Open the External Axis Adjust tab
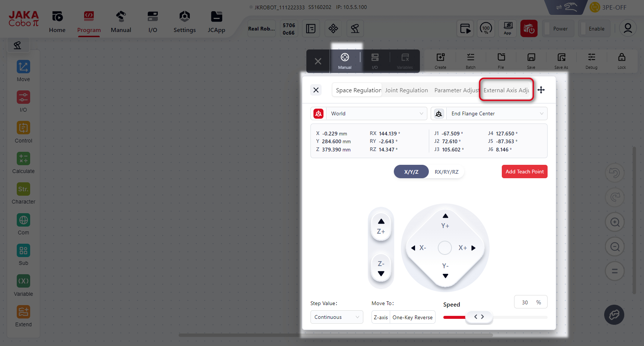The width and height of the screenshot is (644, 346). point(506,90)
